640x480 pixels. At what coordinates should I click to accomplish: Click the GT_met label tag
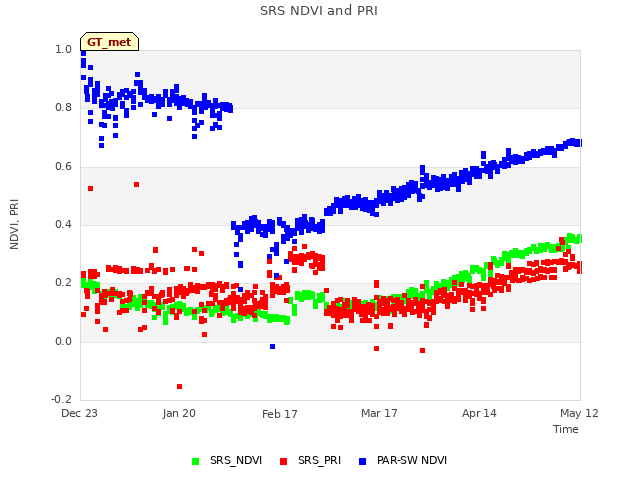coord(109,42)
